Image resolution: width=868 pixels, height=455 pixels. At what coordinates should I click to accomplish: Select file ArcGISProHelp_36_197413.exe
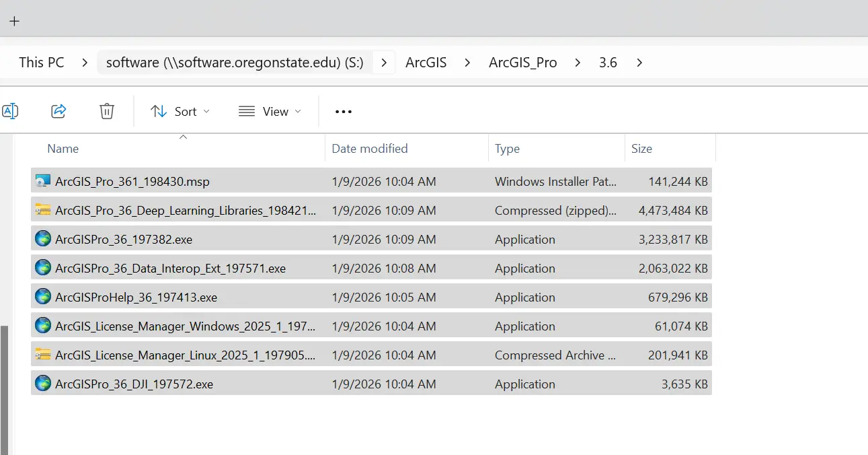pos(136,297)
